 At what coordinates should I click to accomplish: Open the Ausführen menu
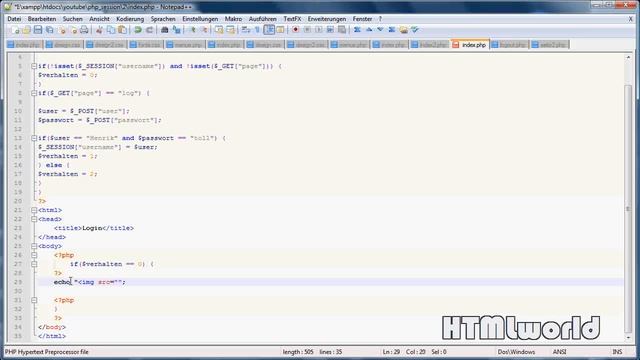click(x=262, y=19)
